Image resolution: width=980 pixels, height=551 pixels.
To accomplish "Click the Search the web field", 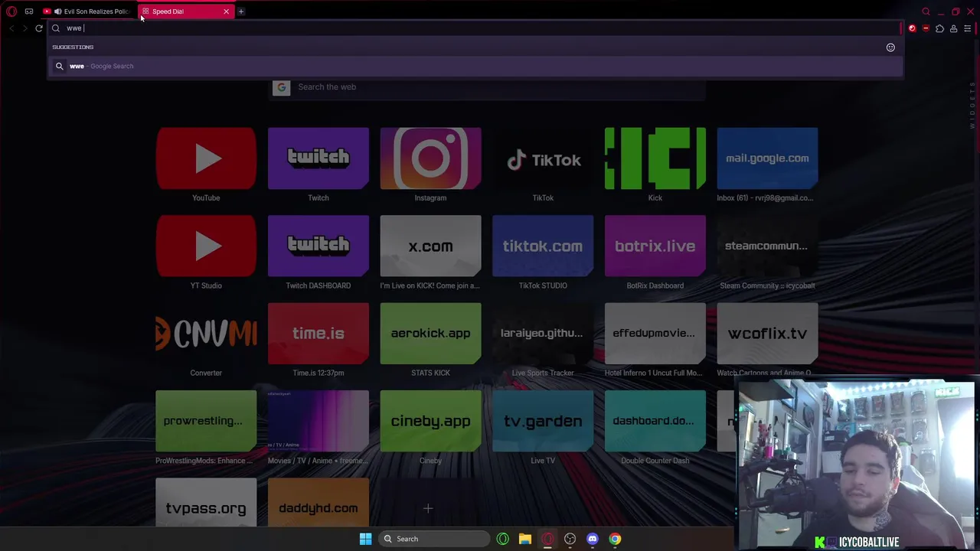I will (x=487, y=87).
